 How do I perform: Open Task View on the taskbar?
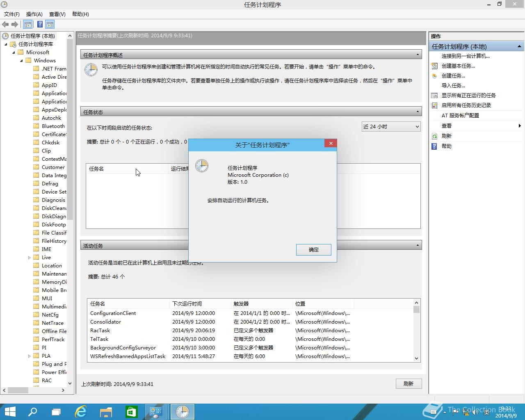coord(56,412)
